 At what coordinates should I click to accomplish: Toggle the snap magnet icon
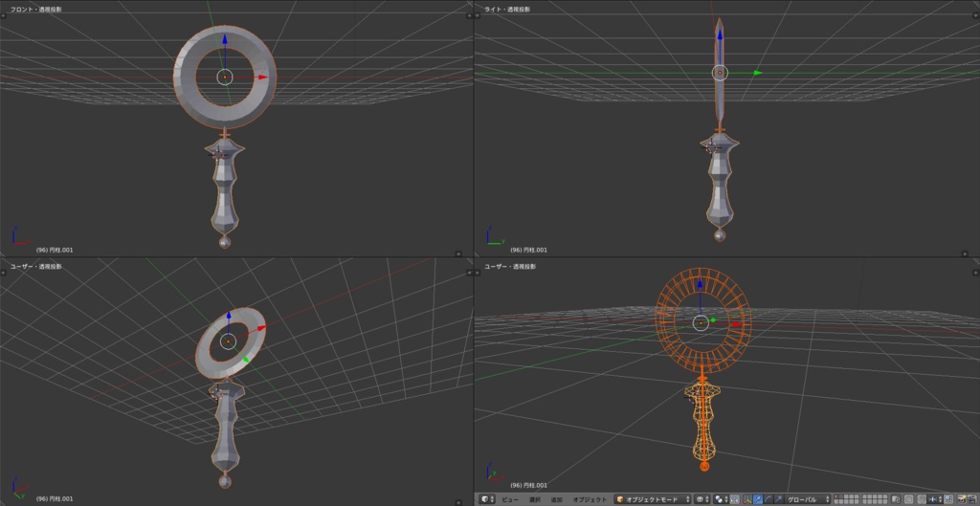[x=922, y=499]
